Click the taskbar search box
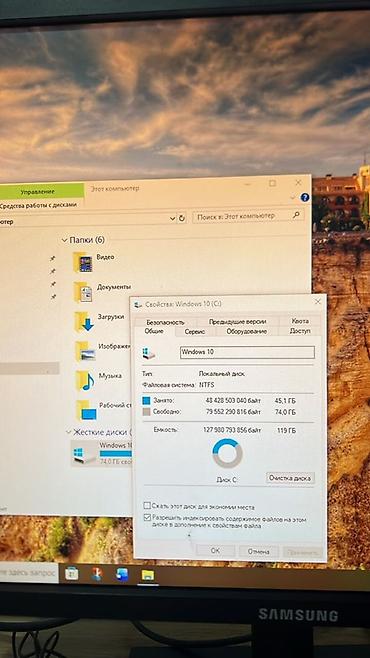Image resolution: width=370 pixels, height=658 pixels. click(29, 572)
